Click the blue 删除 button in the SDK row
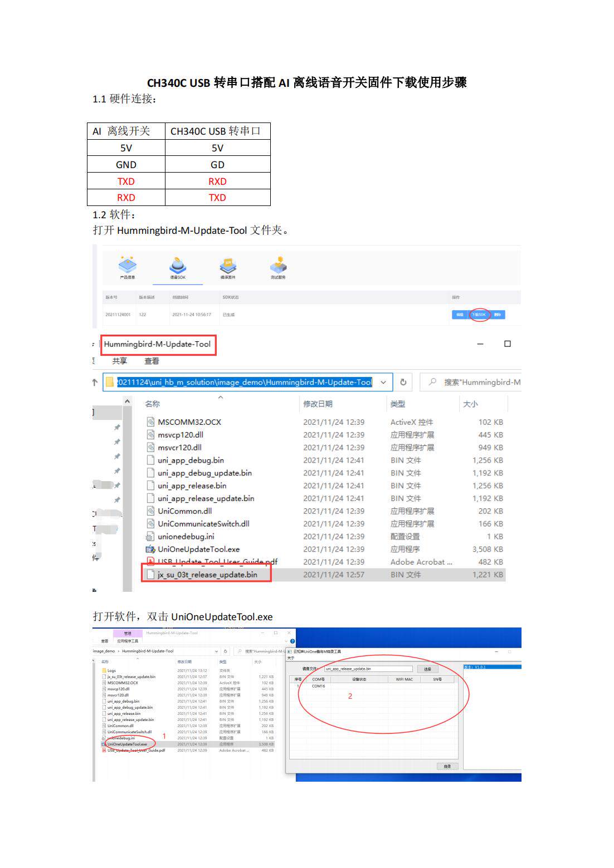This screenshot has width=614, height=868. [x=497, y=315]
